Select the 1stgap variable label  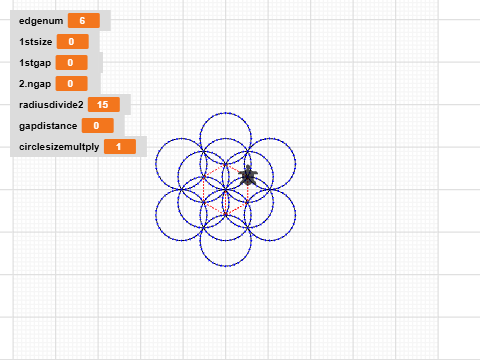(x=35, y=63)
